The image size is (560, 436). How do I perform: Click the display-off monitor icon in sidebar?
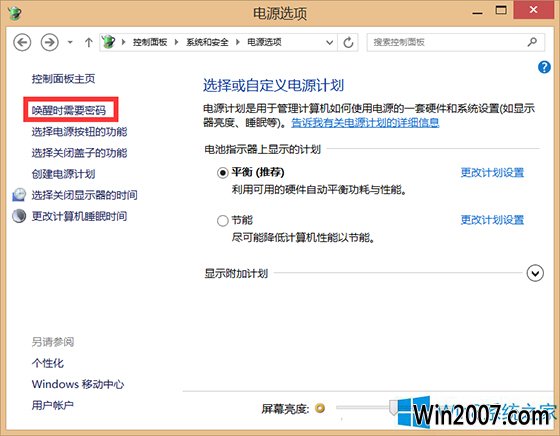pyautogui.click(x=19, y=195)
